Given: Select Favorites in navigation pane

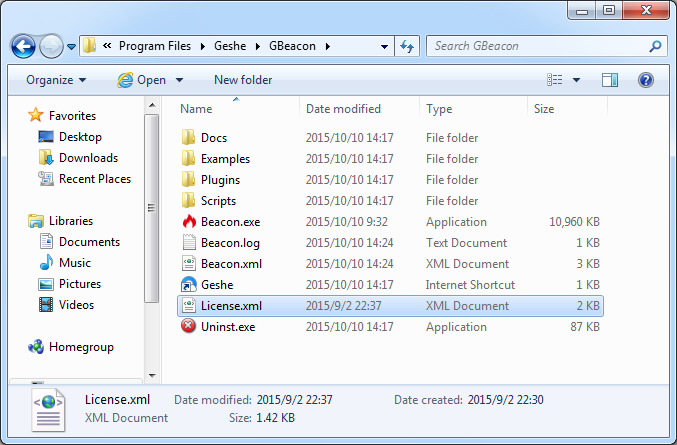Looking at the screenshot, I should (x=72, y=116).
